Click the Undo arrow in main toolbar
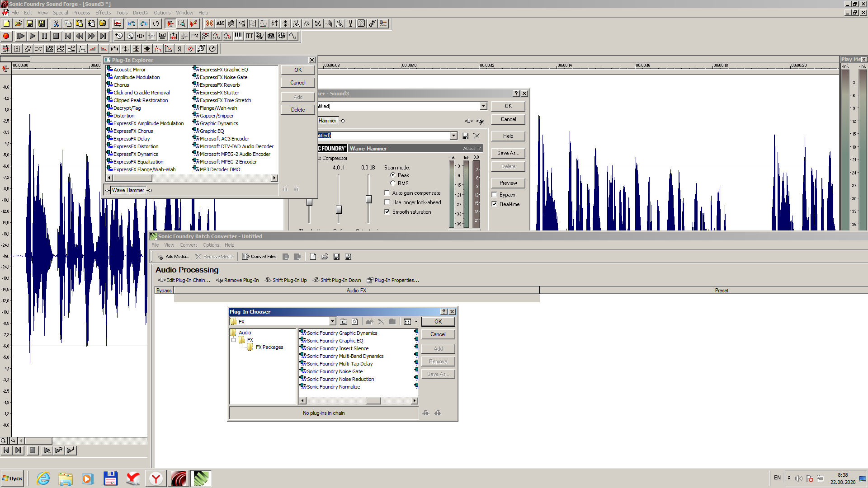868x488 pixels. (132, 23)
